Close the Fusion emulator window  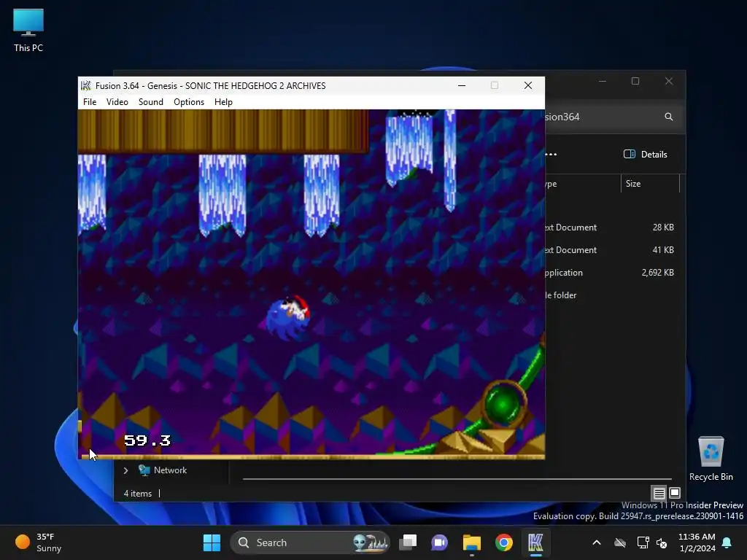click(528, 86)
